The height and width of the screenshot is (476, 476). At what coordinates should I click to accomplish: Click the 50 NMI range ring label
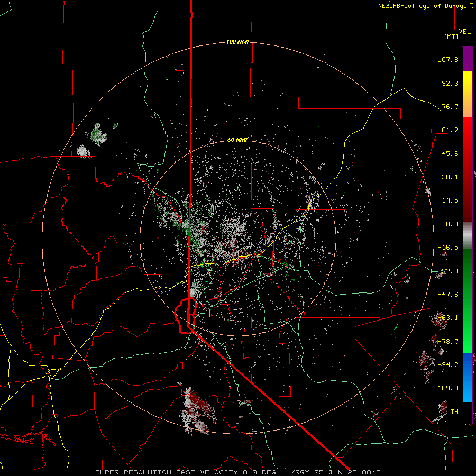pyautogui.click(x=237, y=140)
